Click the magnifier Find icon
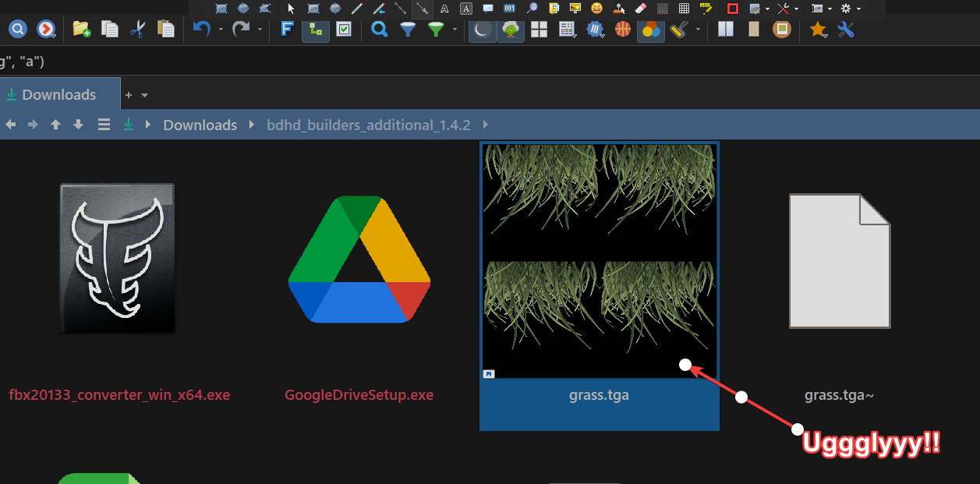 point(380,30)
